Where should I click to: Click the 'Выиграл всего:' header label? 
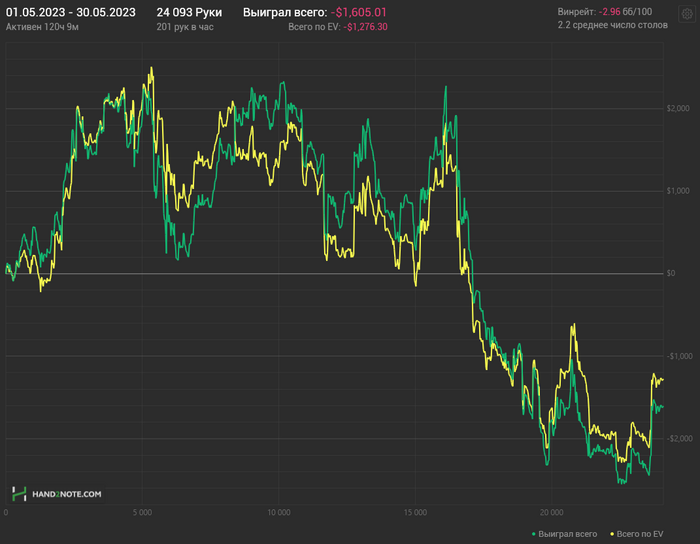tap(285, 12)
